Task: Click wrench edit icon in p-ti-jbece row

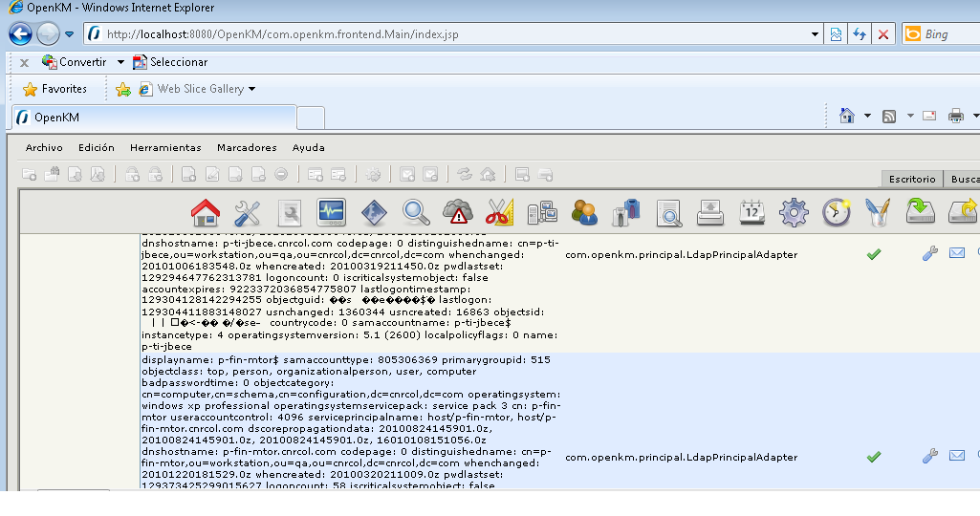Action: (930, 253)
